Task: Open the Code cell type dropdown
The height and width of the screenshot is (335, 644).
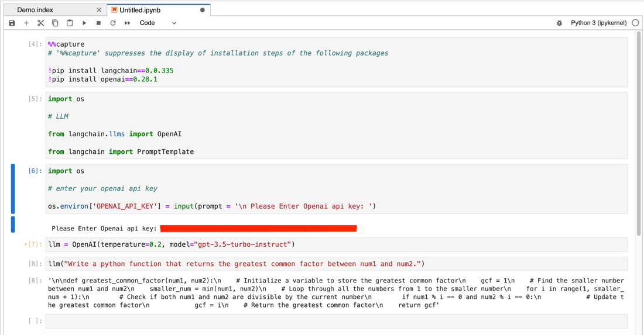Action: [157, 23]
